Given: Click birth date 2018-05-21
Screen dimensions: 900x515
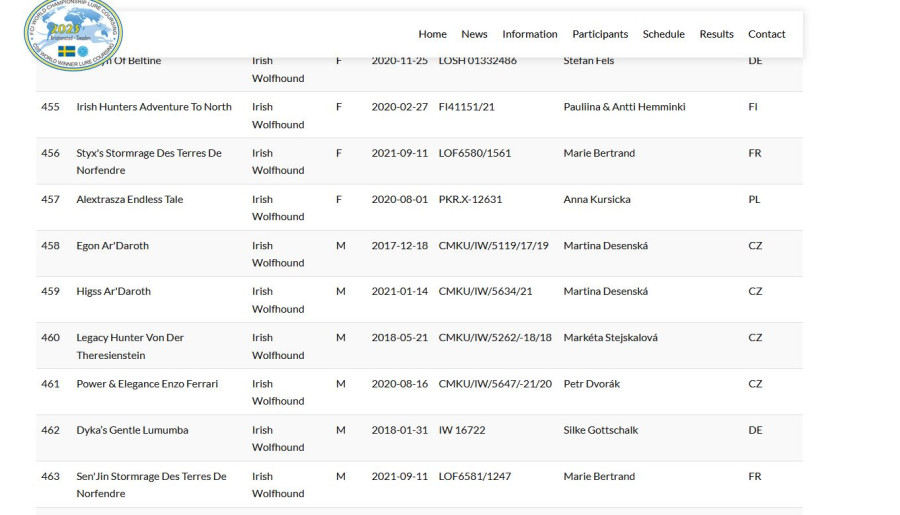Looking at the screenshot, I should pyautogui.click(x=399, y=338).
